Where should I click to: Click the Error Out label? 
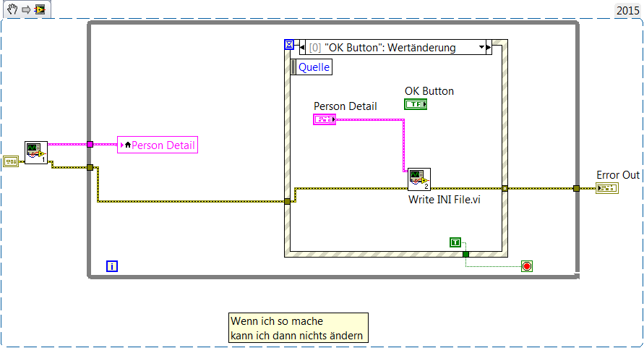coord(618,175)
